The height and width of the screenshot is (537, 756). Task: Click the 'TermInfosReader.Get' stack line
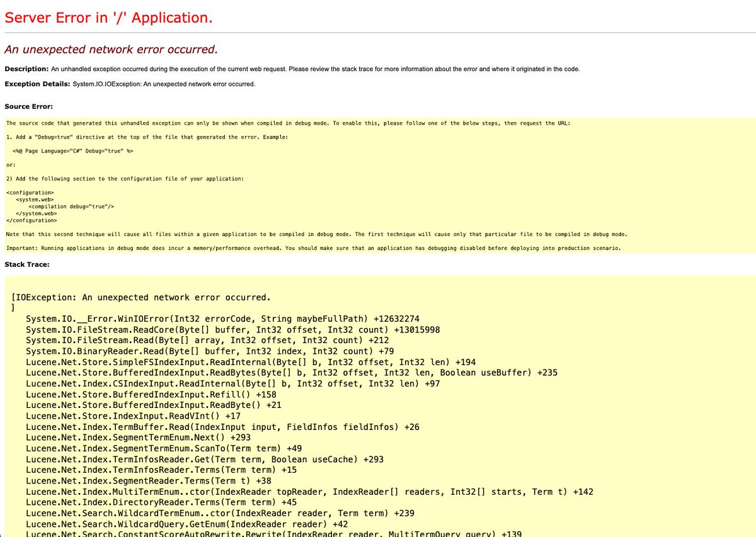(x=205, y=459)
